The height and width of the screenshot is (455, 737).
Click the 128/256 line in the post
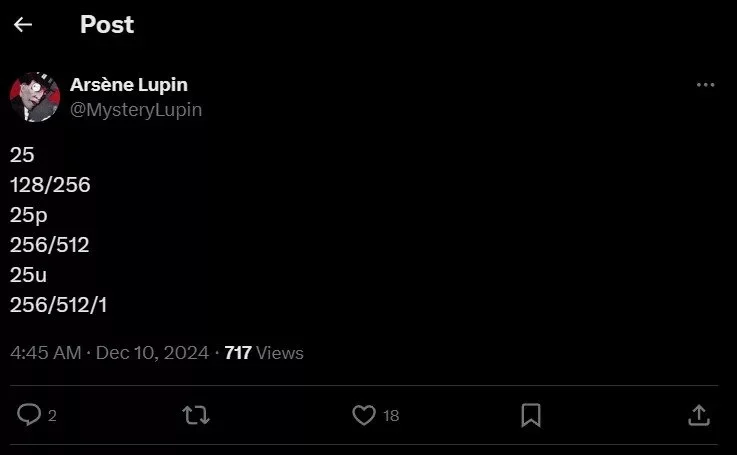pos(50,185)
